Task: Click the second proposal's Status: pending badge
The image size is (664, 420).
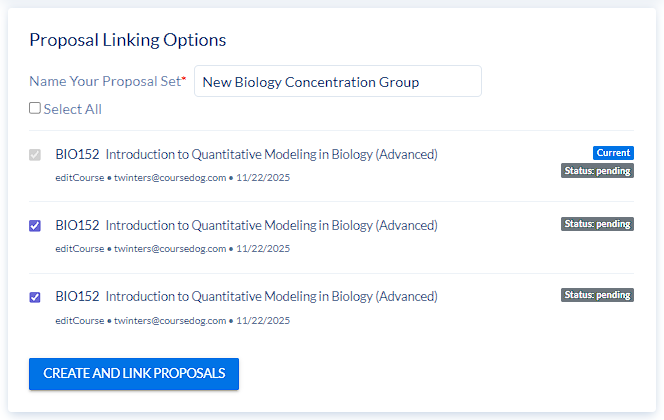Action: click(x=597, y=224)
